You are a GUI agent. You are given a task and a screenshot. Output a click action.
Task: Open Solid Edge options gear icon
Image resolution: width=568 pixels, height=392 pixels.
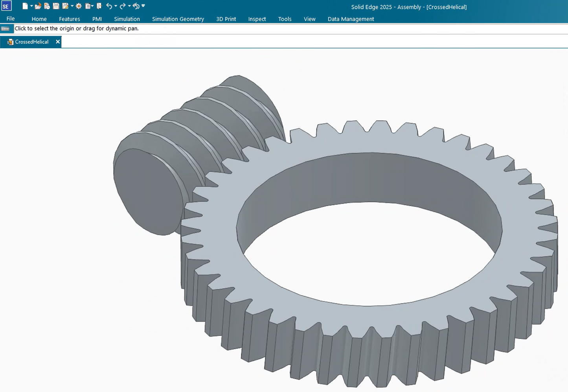(x=79, y=6)
